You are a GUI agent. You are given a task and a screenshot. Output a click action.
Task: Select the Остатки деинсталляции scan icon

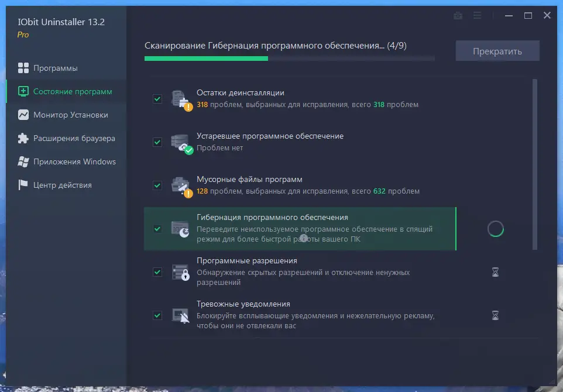[180, 99]
